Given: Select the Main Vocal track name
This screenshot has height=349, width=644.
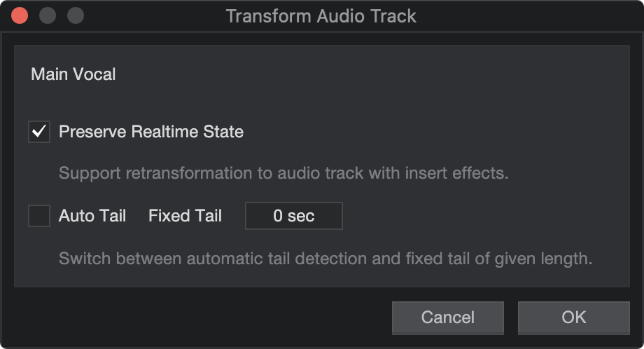Looking at the screenshot, I should click(x=73, y=74).
